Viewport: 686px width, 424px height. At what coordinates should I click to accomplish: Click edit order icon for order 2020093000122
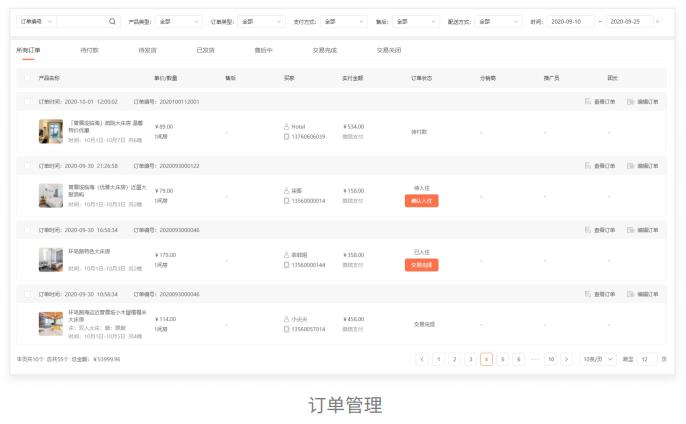point(631,166)
